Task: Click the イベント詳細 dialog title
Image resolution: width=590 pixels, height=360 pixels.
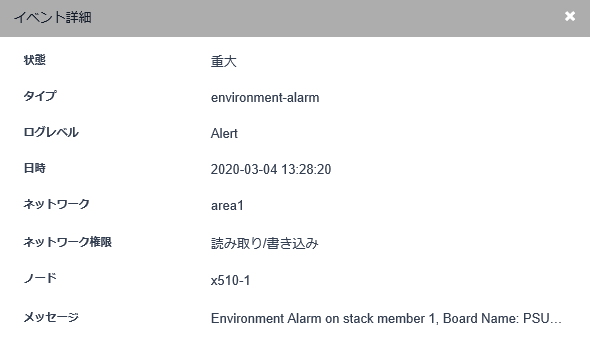Action: tap(53, 17)
